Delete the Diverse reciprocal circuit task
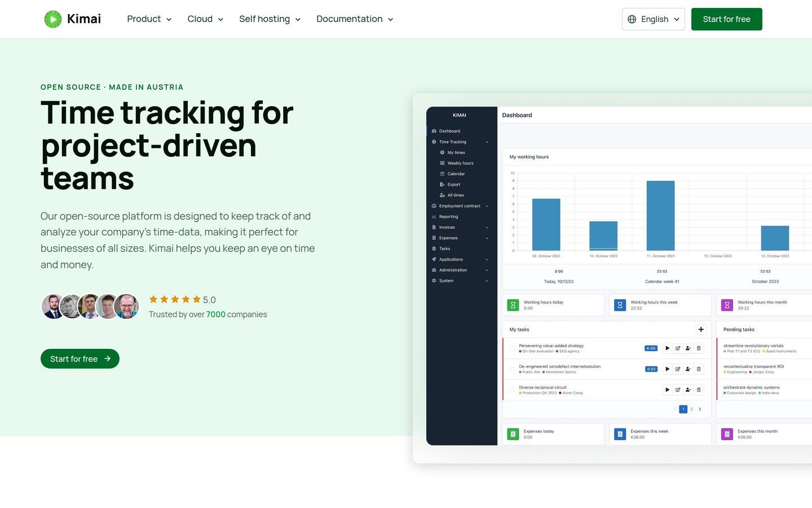 (699, 390)
